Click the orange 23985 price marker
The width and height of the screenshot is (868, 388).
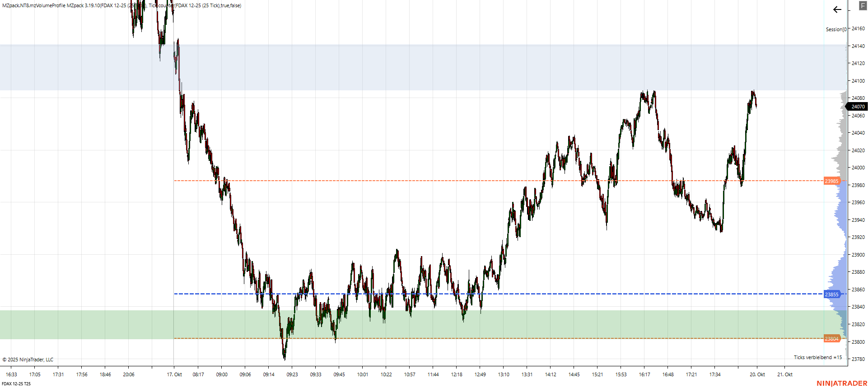tap(831, 181)
